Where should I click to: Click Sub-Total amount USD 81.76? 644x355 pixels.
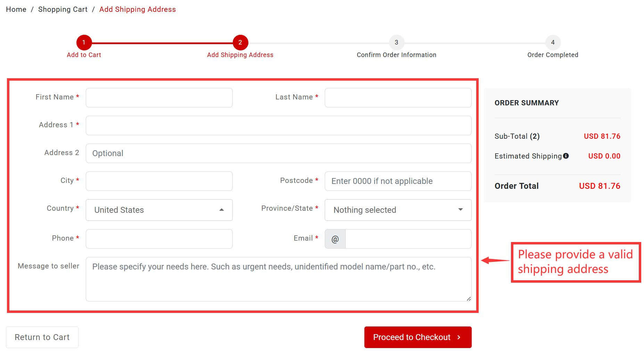coord(602,136)
